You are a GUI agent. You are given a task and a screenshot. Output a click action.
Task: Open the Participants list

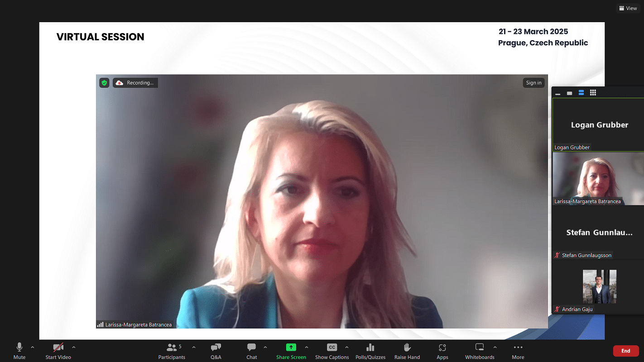[172, 351]
